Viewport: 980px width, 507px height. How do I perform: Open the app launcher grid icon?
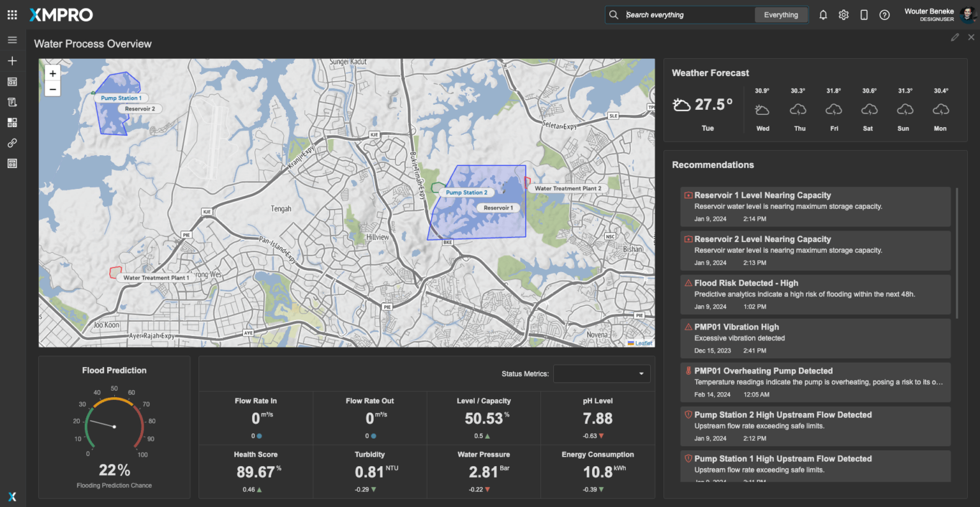12,15
